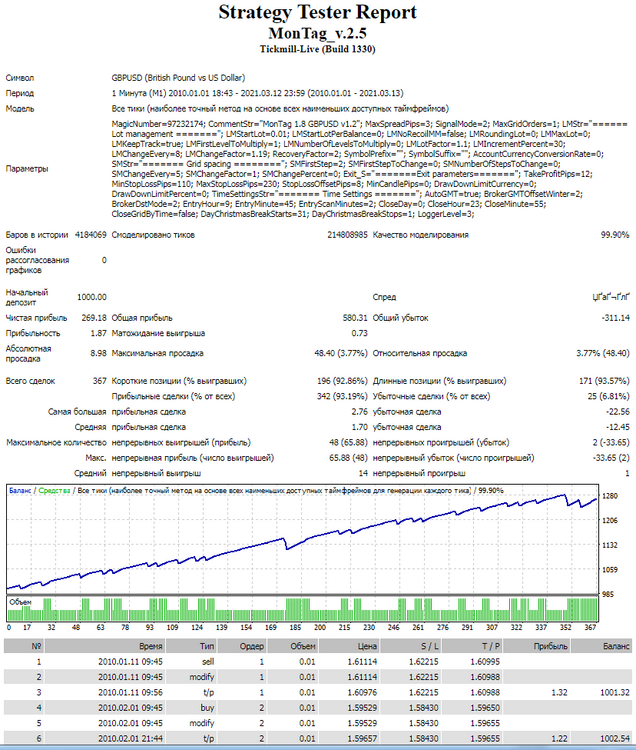Click balance 1002.54 in row 6
Image resolution: width=636 pixels, height=750 pixels.
pos(615,738)
